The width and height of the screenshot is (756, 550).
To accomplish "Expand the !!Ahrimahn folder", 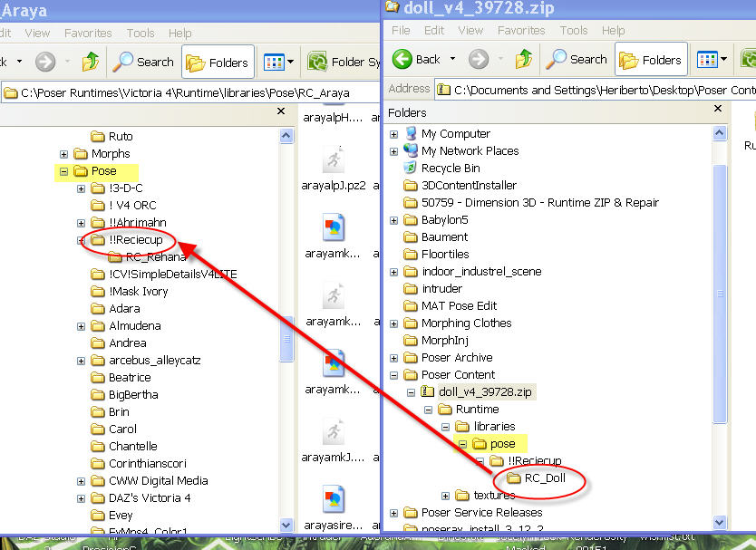I will coord(81,223).
